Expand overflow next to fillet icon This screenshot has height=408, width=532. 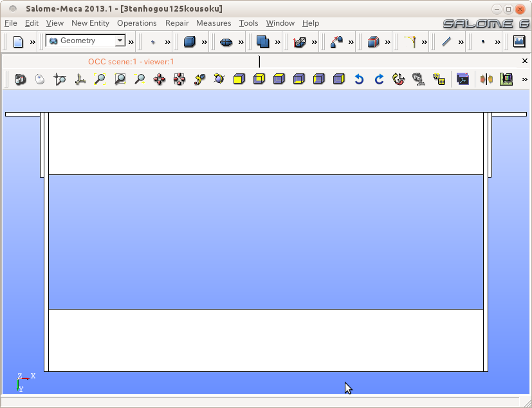(x=424, y=42)
